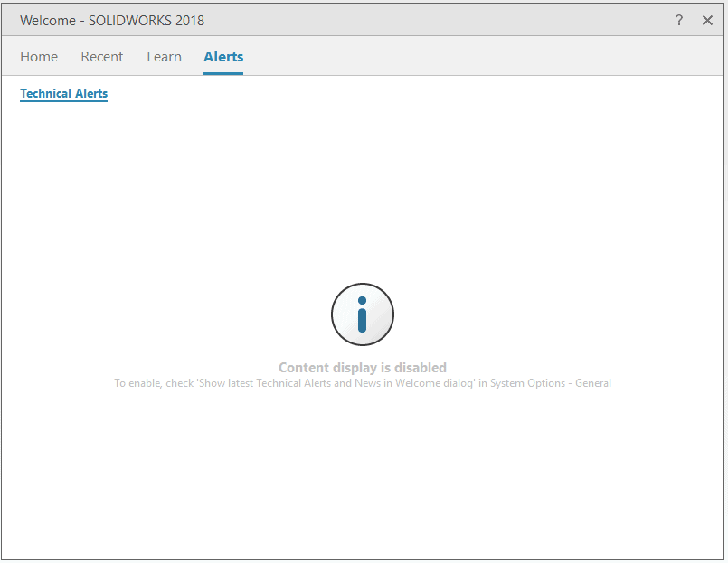Click the help question mark icon
The width and height of the screenshot is (728, 563).
(679, 20)
